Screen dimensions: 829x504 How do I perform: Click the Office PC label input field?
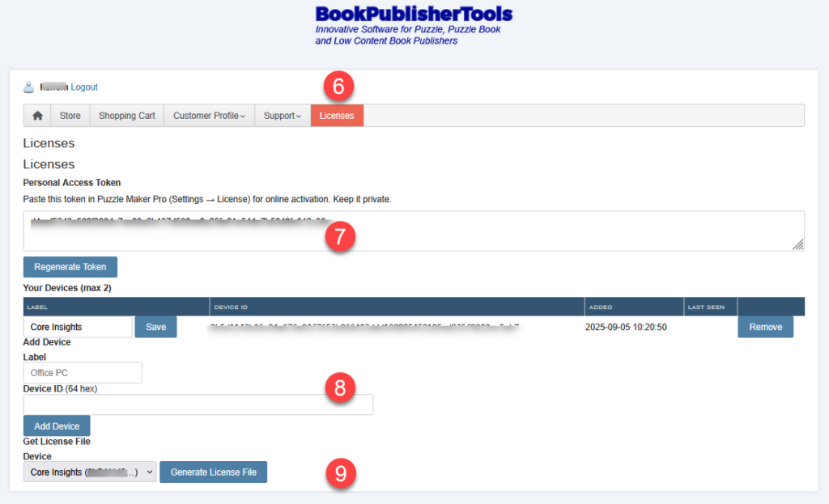tap(83, 373)
